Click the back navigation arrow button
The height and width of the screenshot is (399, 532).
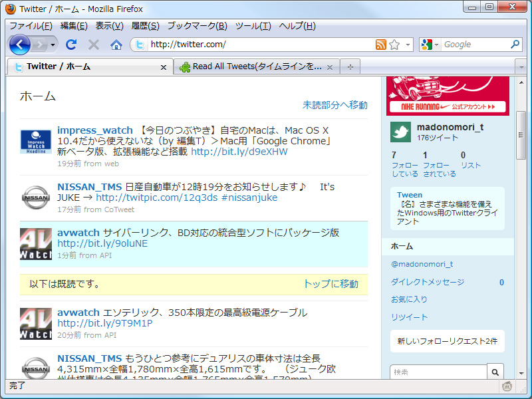click(20, 45)
